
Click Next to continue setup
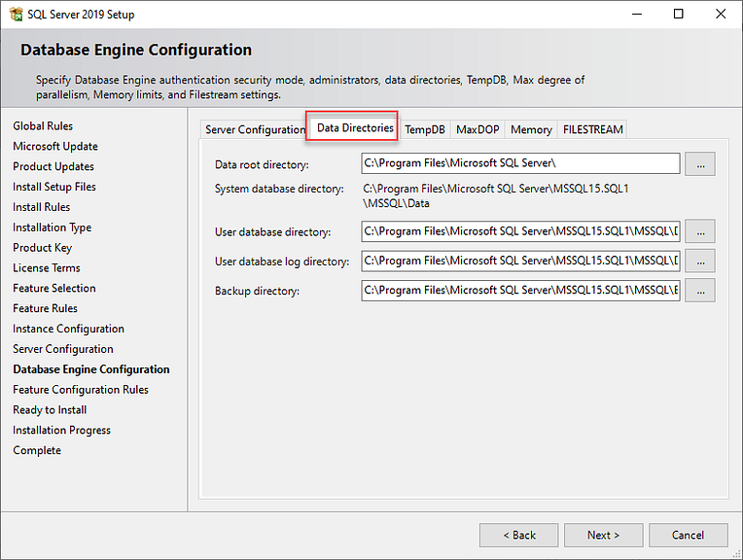point(603,535)
